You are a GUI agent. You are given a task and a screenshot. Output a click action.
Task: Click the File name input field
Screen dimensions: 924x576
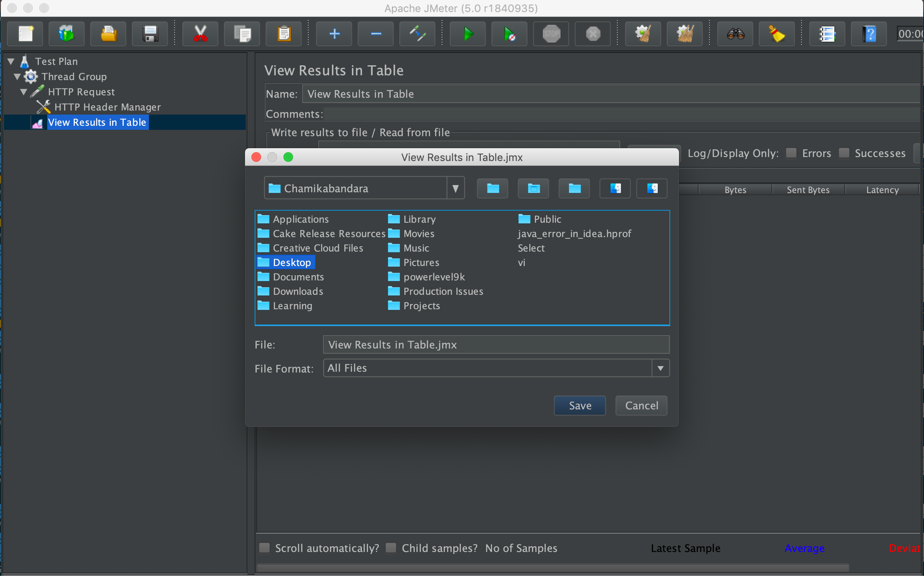(496, 344)
